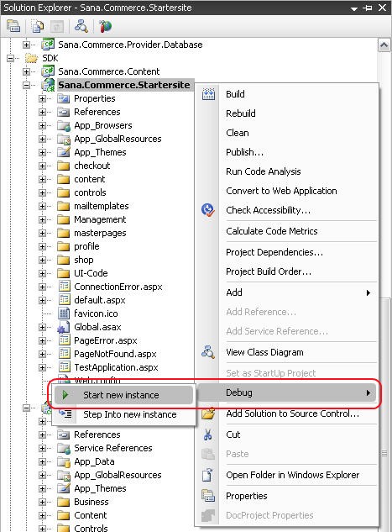Select Start new instance
The width and height of the screenshot is (392, 532).
[x=123, y=395]
